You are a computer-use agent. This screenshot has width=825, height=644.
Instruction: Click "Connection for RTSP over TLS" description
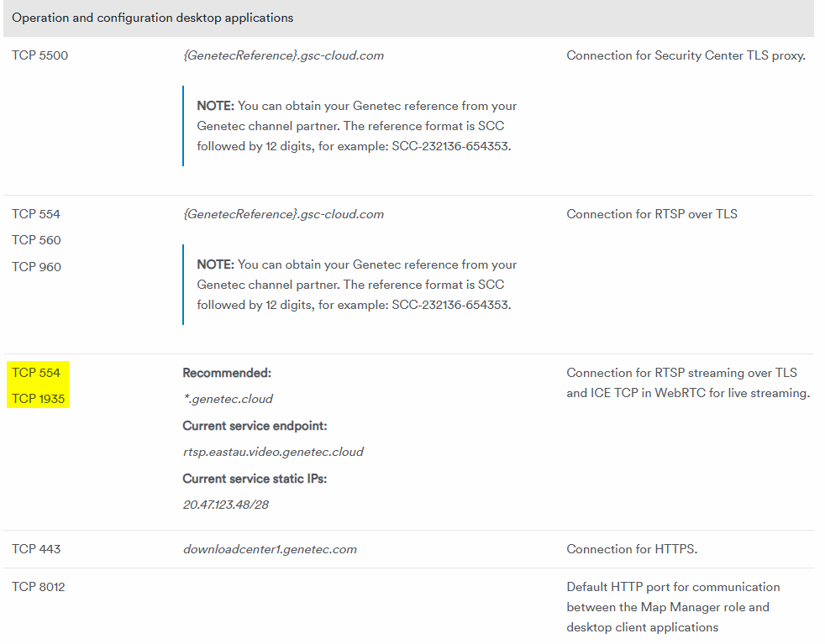click(652, 214)
